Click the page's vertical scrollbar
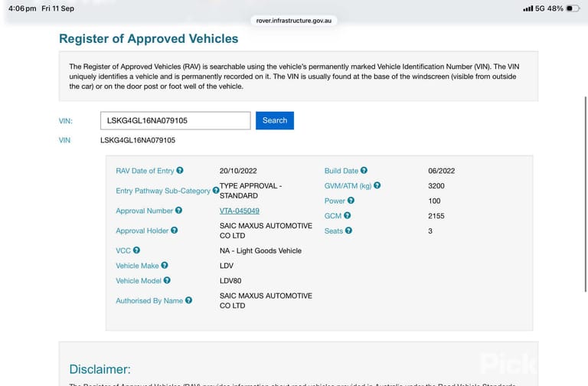Viewport: 588px width, 386px height. click(586, 194)
